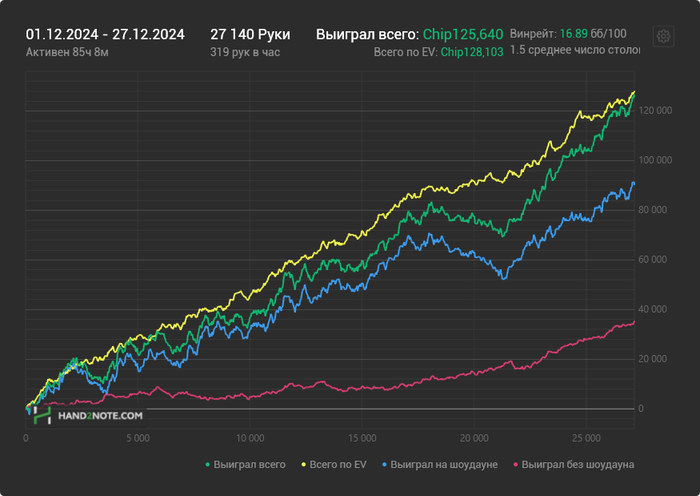
Task: Toggle the 'Всего по EV' legend series
Action: click(x=333, y=465)
